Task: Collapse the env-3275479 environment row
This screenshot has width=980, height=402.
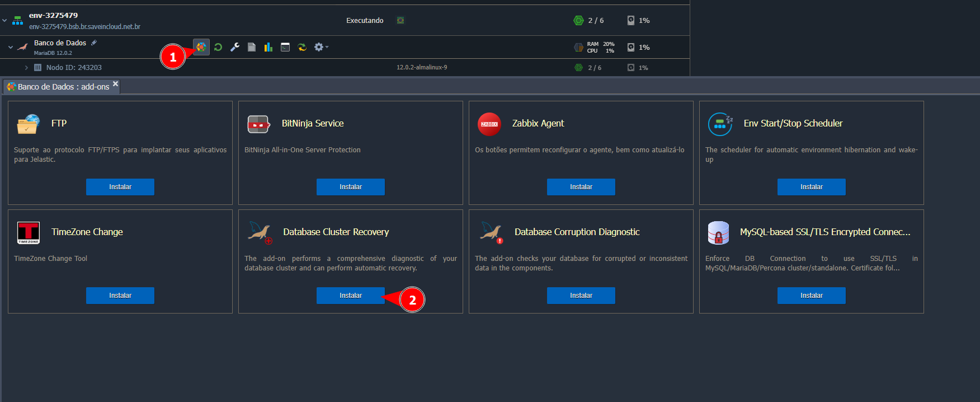Action: pyautogui.click(x=5, y=21)
